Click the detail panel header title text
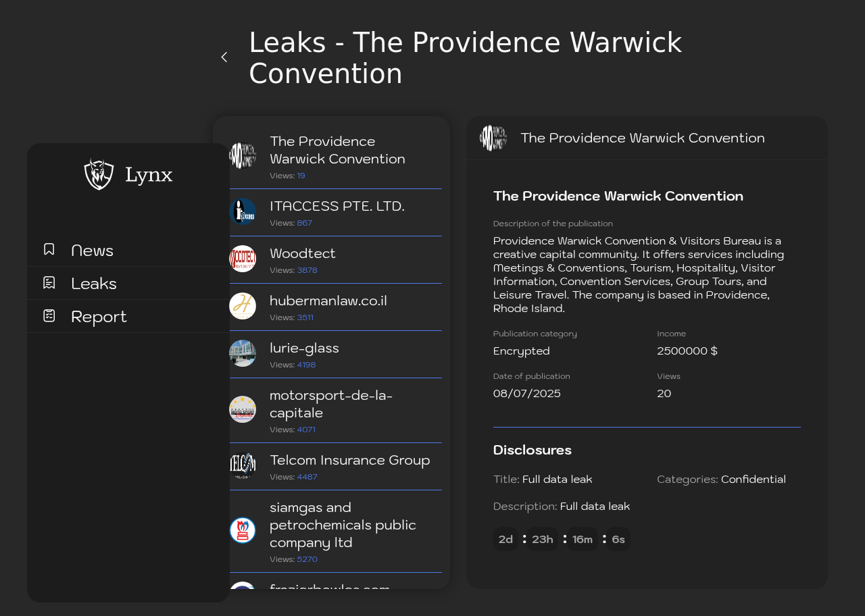The height and width of the screenshot is (616, 865). tap(643, 138)
